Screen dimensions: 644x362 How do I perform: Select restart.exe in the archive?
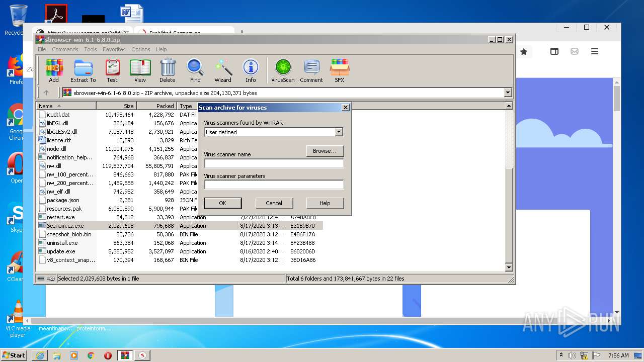click(60, 217)
